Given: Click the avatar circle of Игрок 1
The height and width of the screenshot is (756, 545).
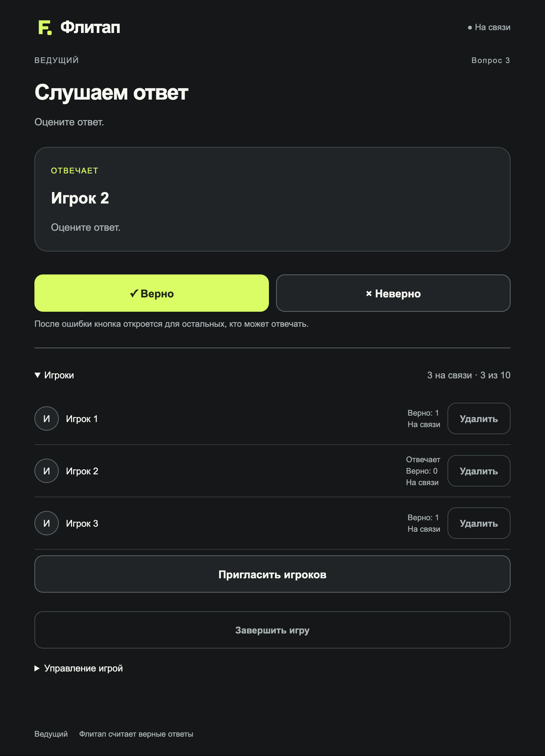Looking at the screenshot, I should point(47,418).
